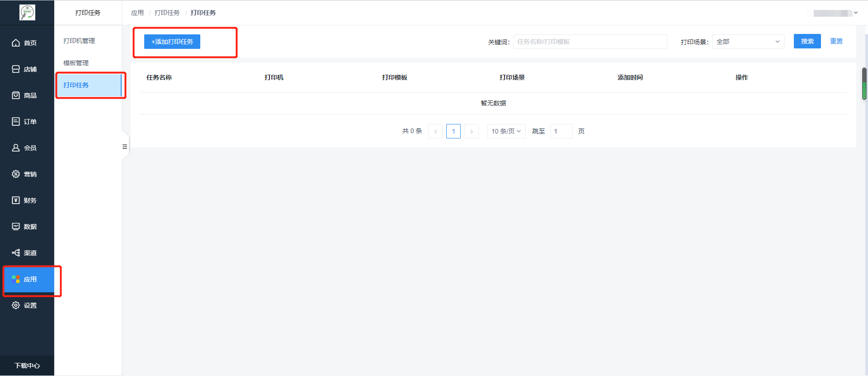Select the goods (商品) bag icon

pos(16,95)
